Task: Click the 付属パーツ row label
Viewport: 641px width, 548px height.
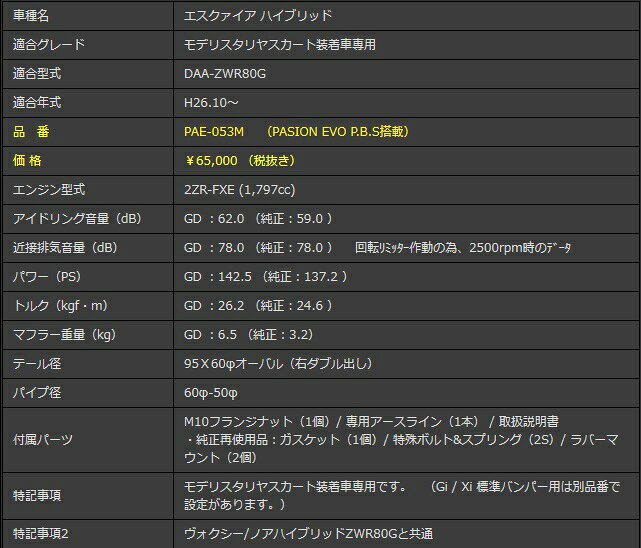Action: coord(42,439)
